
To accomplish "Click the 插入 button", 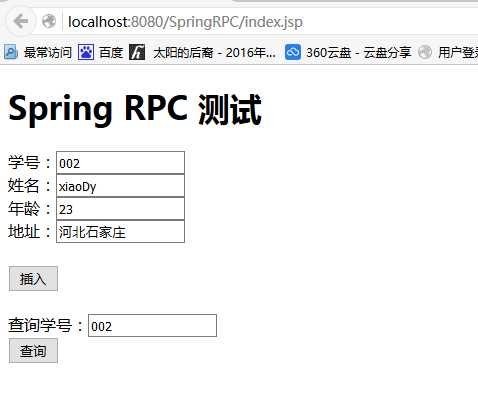I will [x=33, y=279].
